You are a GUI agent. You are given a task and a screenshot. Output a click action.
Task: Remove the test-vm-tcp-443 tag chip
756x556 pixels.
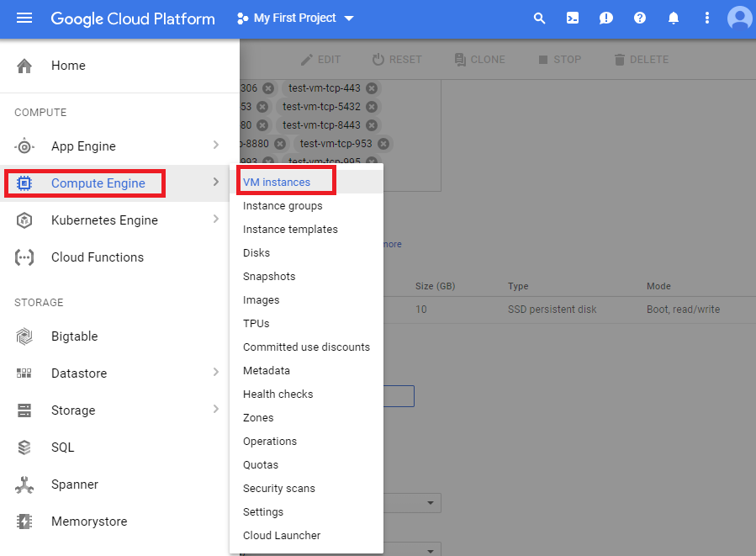pos(372,88)
